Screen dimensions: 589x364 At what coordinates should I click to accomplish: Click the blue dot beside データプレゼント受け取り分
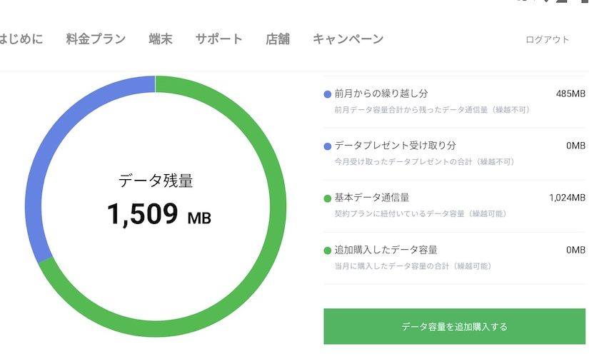(327, 146)
